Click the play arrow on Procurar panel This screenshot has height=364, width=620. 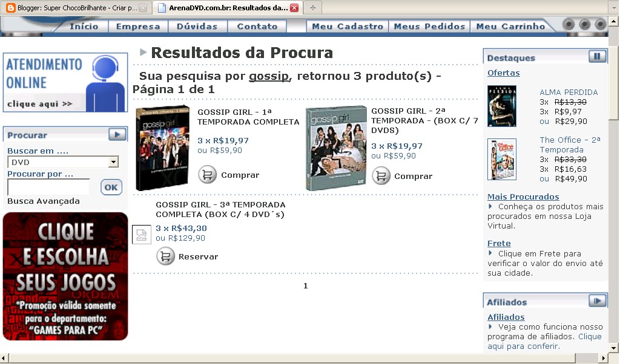(117, 134)
